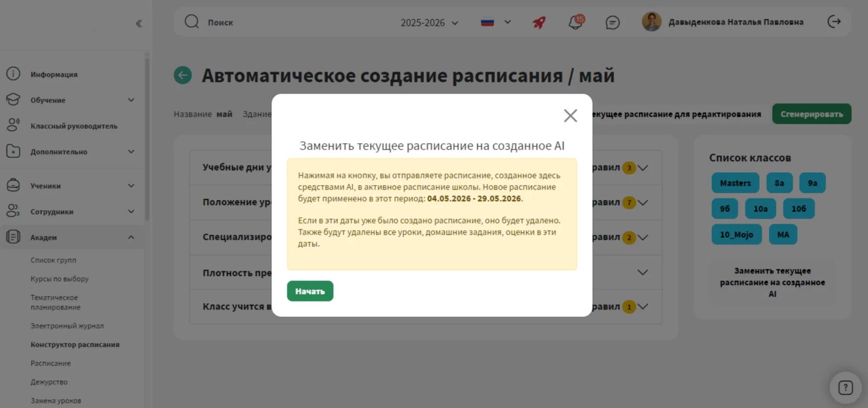The width and height of the screenshot is (868, 408).
Task: Click the green back arrow button
Action: 183,75
